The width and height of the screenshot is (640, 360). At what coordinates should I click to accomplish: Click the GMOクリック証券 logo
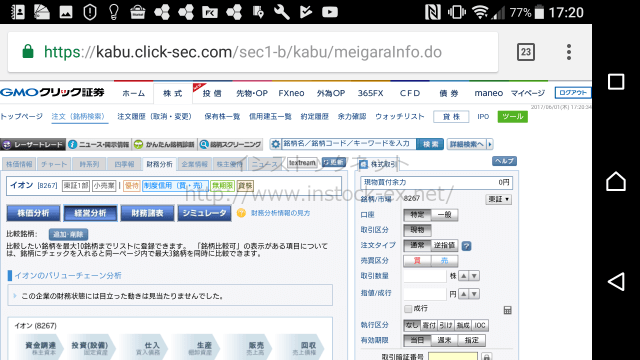click(52, 93)
